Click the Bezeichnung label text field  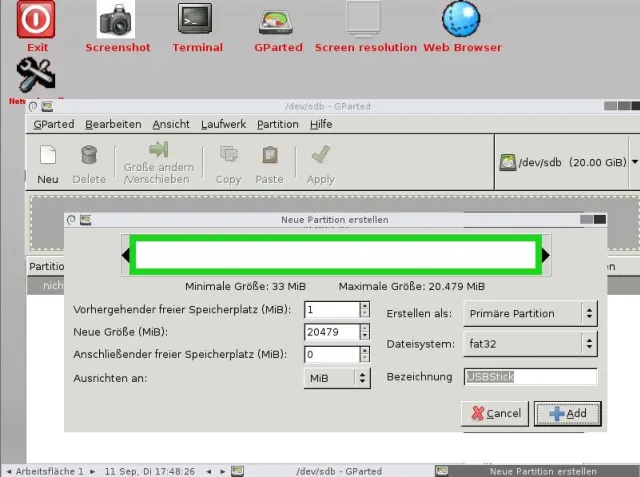(531, 377)
